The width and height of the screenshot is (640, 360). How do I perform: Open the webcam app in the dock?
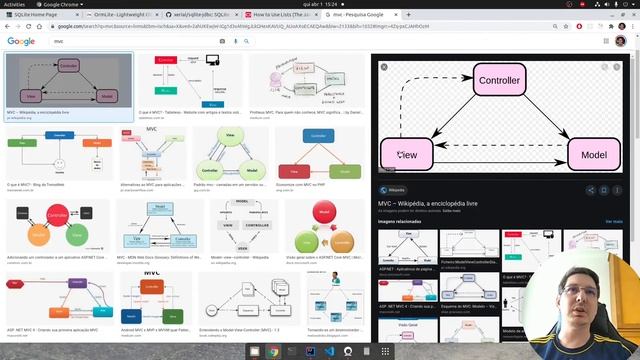click(x=348, y=351)
